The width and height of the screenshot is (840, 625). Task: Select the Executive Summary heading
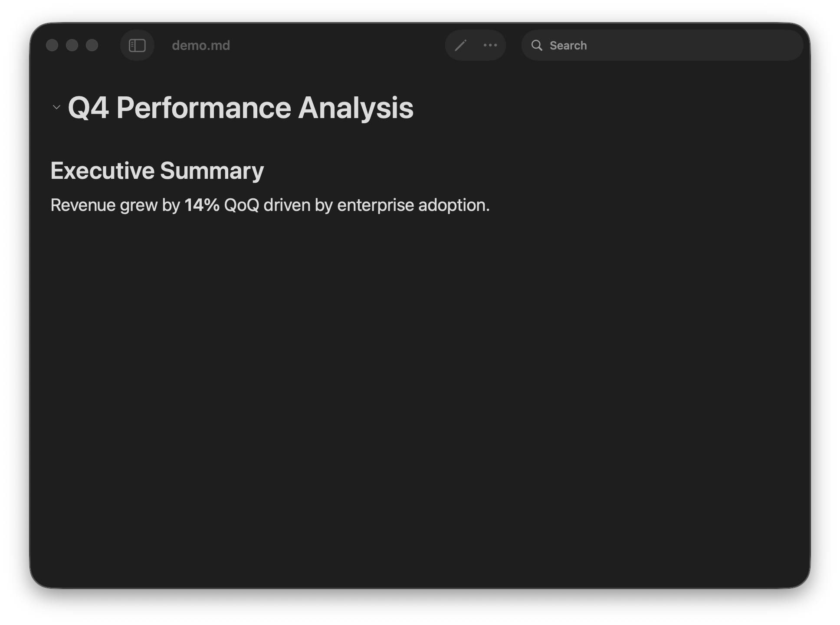coord(157,171)
